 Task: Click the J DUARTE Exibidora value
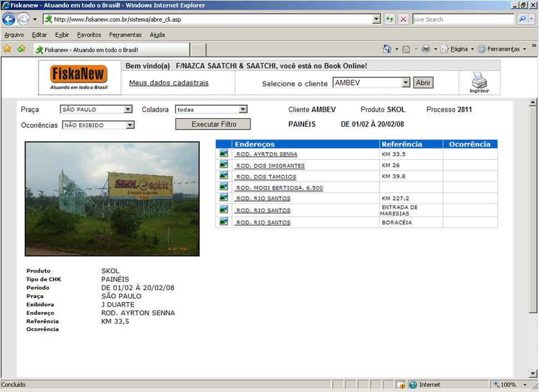118,305
